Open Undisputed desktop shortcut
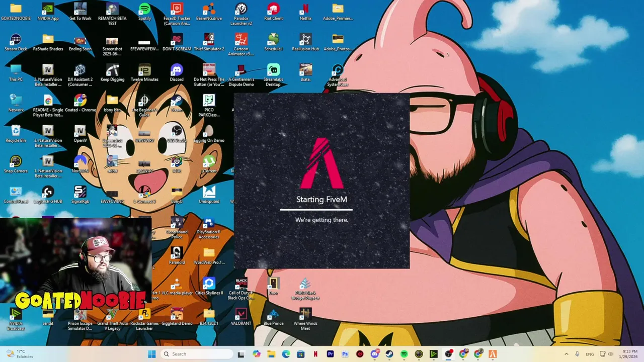This screenshot has height=362, width=644. [209, 195]
